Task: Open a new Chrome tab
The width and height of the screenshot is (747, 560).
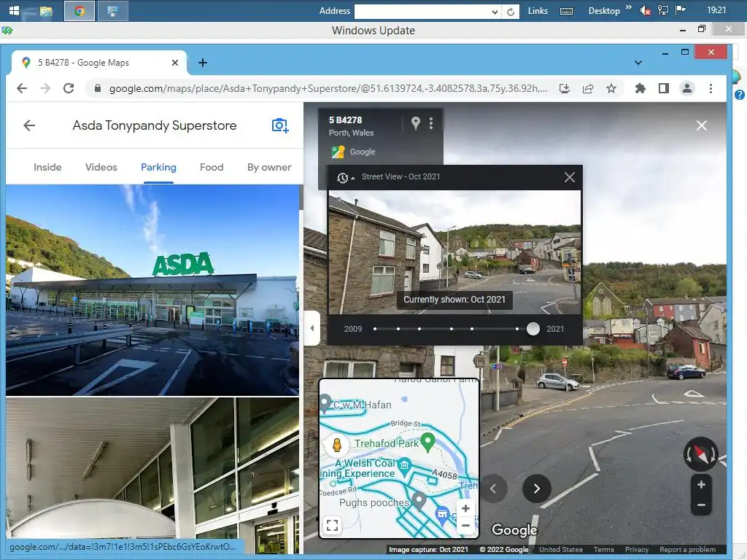Action: [203, 63]
